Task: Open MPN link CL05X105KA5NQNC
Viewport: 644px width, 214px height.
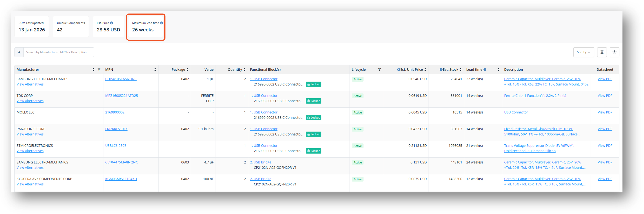Action: (121, 79)
